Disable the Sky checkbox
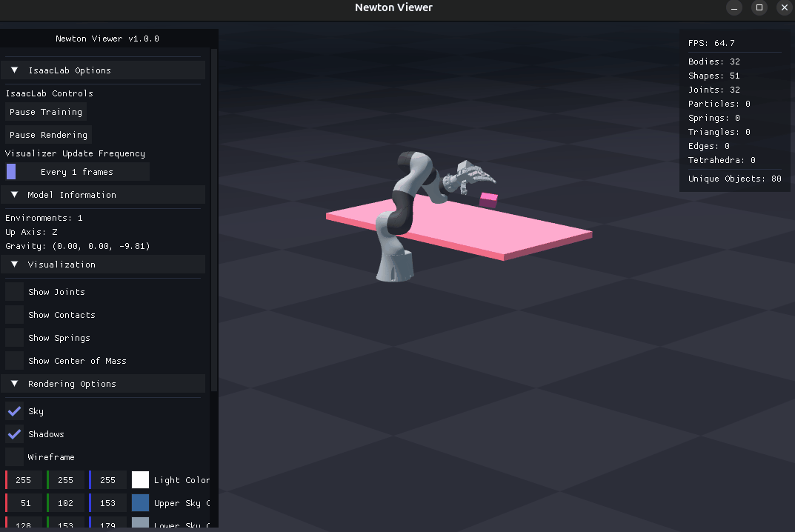This screenshot has height=532, width=795. [15, 411]
